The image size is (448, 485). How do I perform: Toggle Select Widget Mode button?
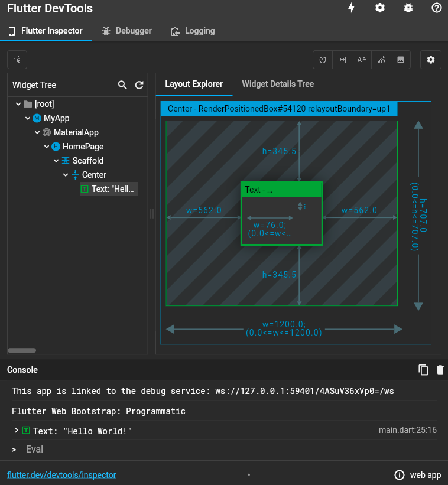click(17, 60)
